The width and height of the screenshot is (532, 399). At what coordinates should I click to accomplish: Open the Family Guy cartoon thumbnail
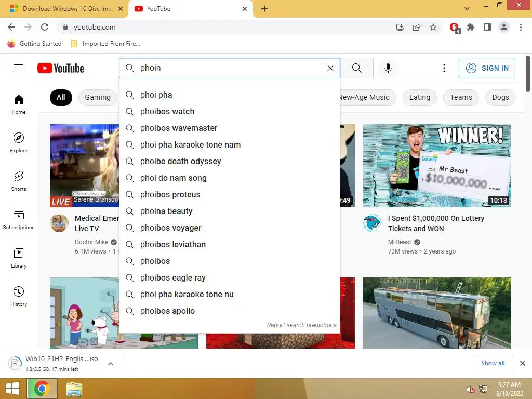click(85, 313)
